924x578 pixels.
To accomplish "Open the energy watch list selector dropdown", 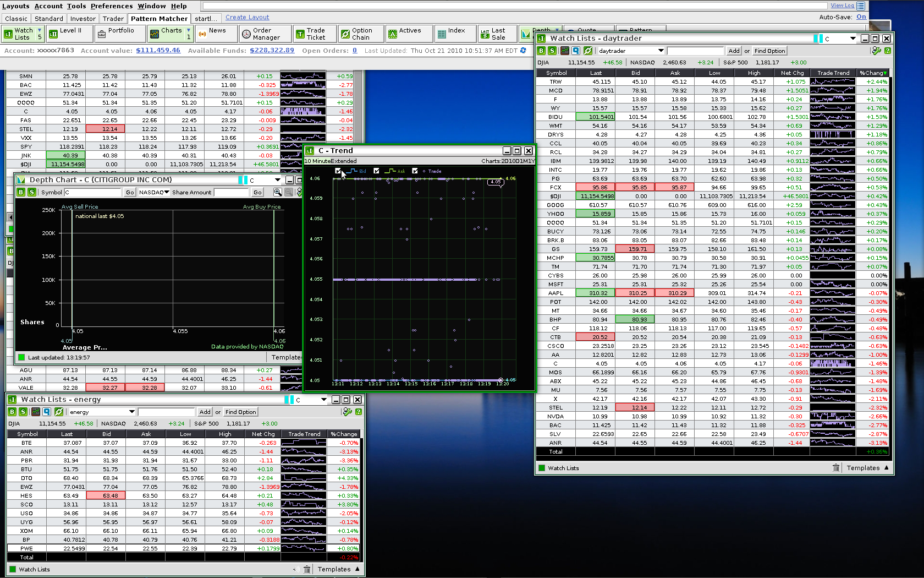I will (131, 412).
